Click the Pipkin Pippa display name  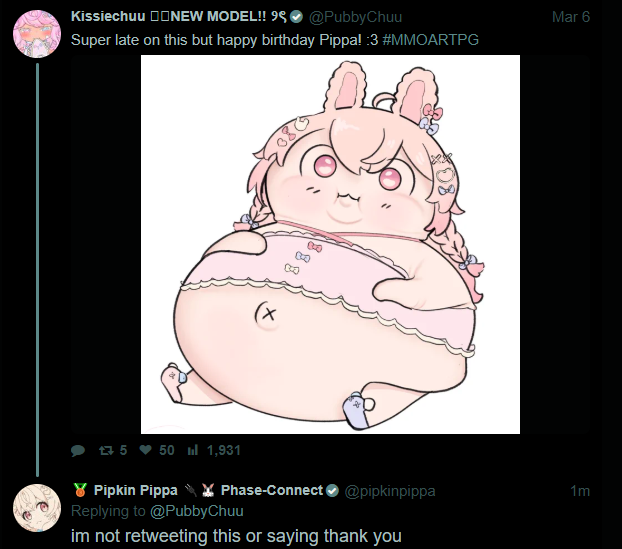136,490
